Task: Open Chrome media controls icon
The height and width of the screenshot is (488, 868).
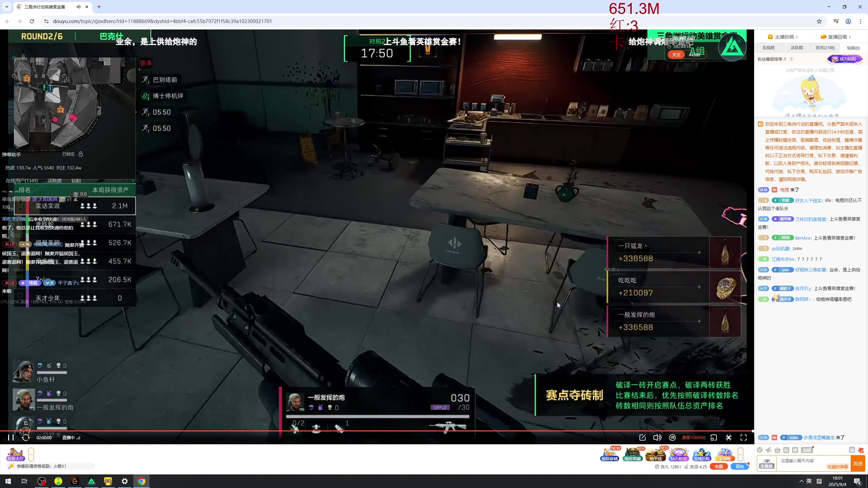Action: click(836, 21)
